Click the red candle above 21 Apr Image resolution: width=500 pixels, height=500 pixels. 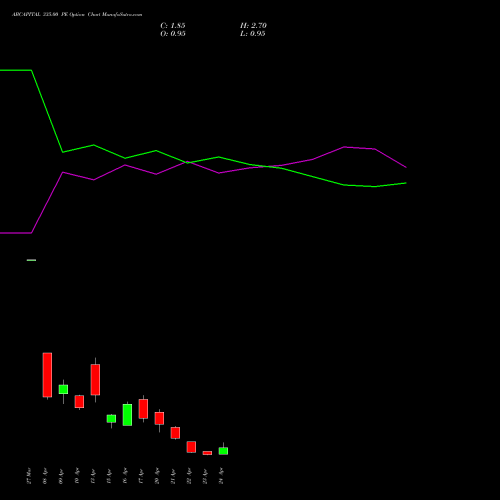tap(175, 433)
